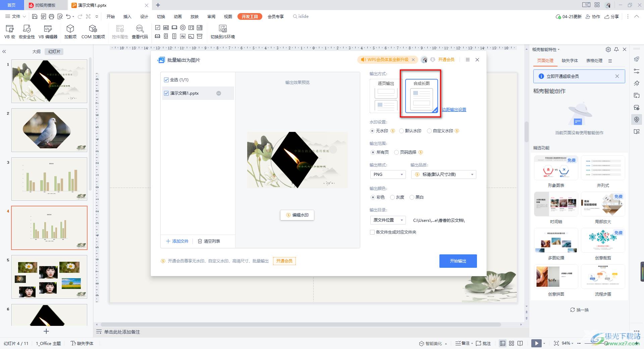The image size is (644, 349).
Task: Open COM 加载项 dialog
Action: 93,32
